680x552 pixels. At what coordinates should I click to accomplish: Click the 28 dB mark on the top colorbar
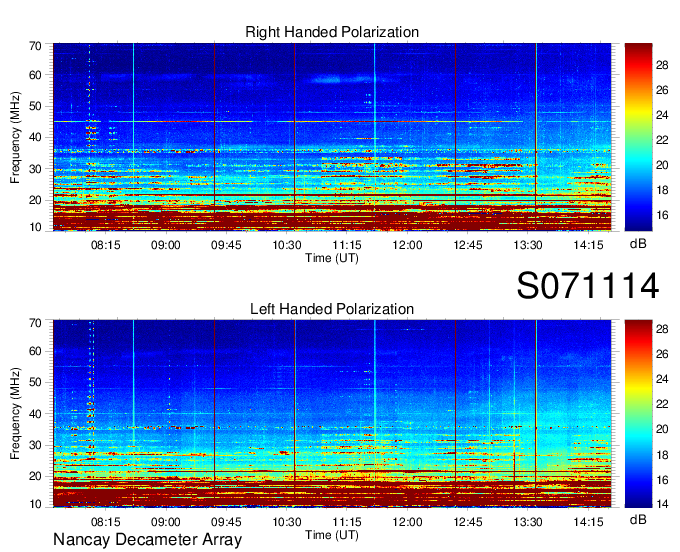(662, 65)
